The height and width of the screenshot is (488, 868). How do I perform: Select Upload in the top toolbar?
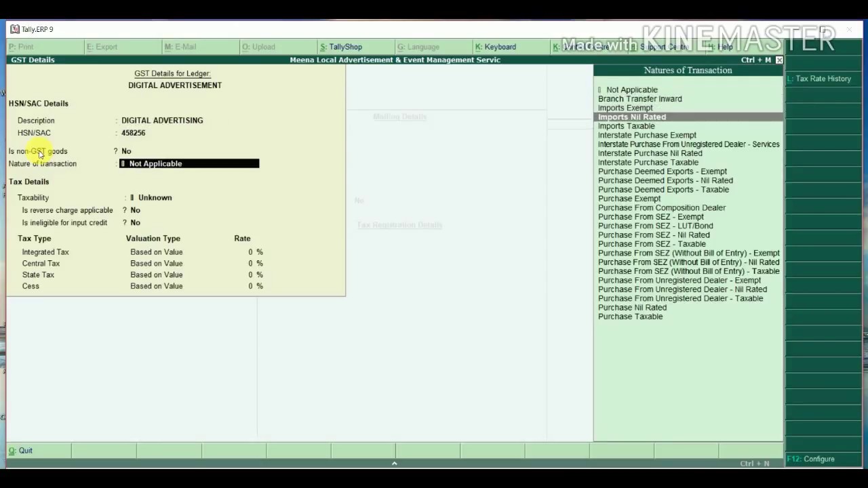[258, 47]
